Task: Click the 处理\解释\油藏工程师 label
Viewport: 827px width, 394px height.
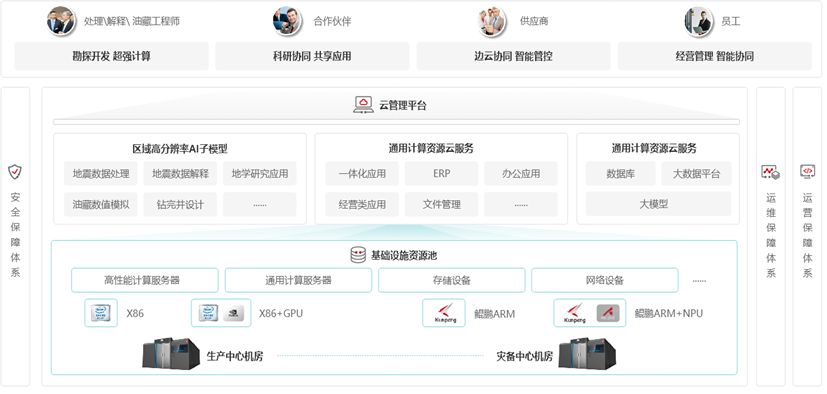Action: (x=132, y=22)
